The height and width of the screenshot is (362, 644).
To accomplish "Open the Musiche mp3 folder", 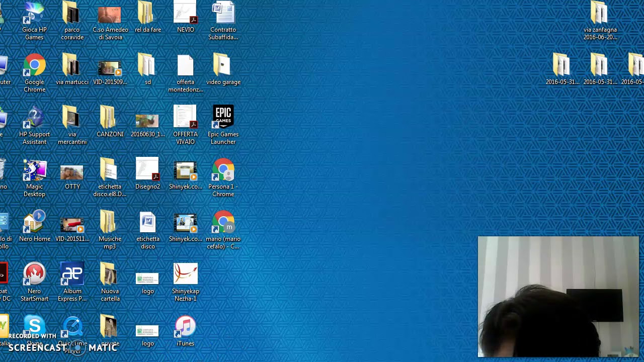I will tap(110, 230).
